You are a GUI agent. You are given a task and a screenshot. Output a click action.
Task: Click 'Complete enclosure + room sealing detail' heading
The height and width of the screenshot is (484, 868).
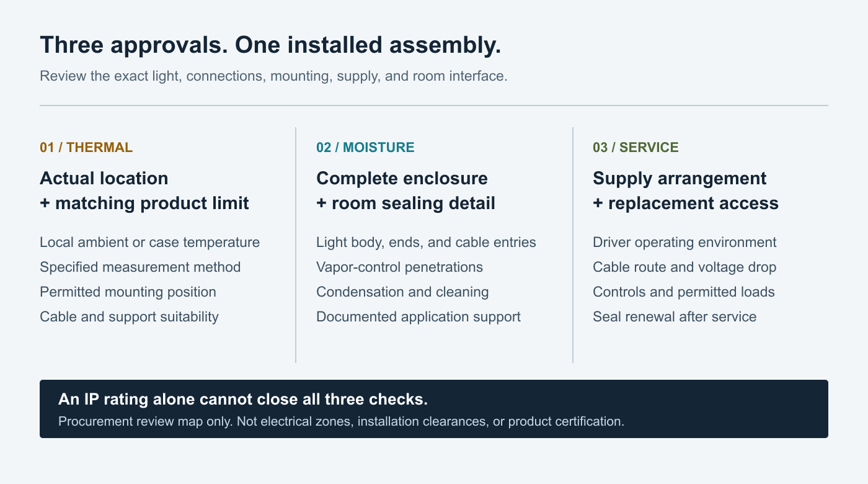tap(405, 190)
